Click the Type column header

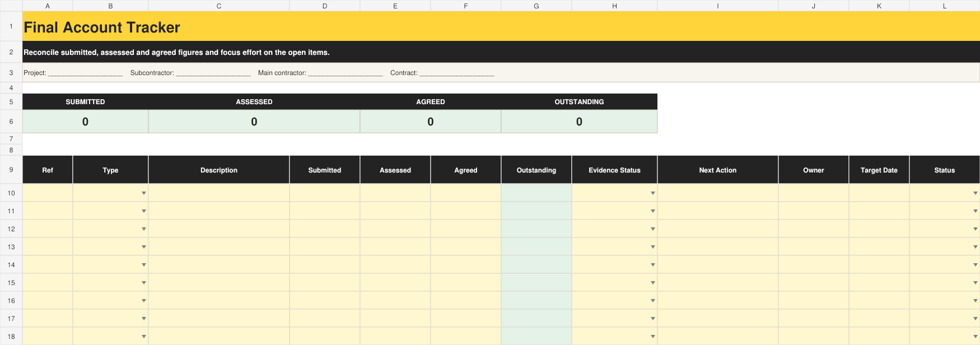point(110,170)
